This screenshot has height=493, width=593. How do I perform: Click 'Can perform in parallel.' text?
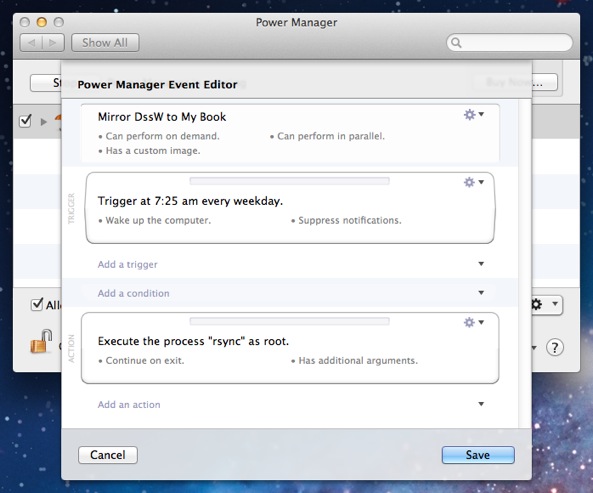click(x=331, y=136)
